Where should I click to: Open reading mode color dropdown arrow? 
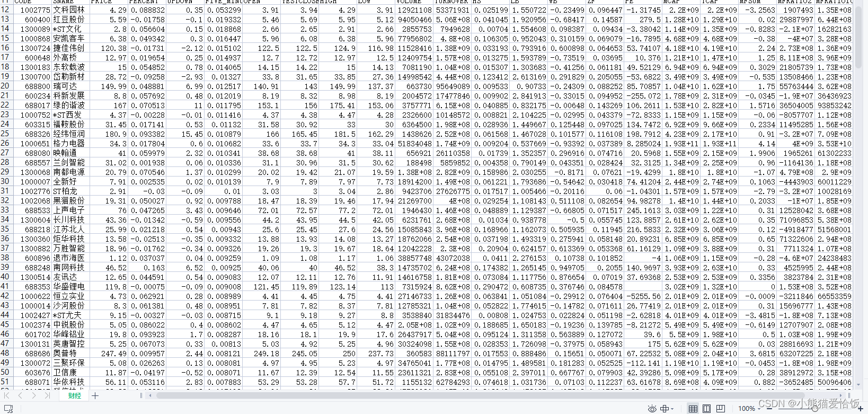(672, 409)
